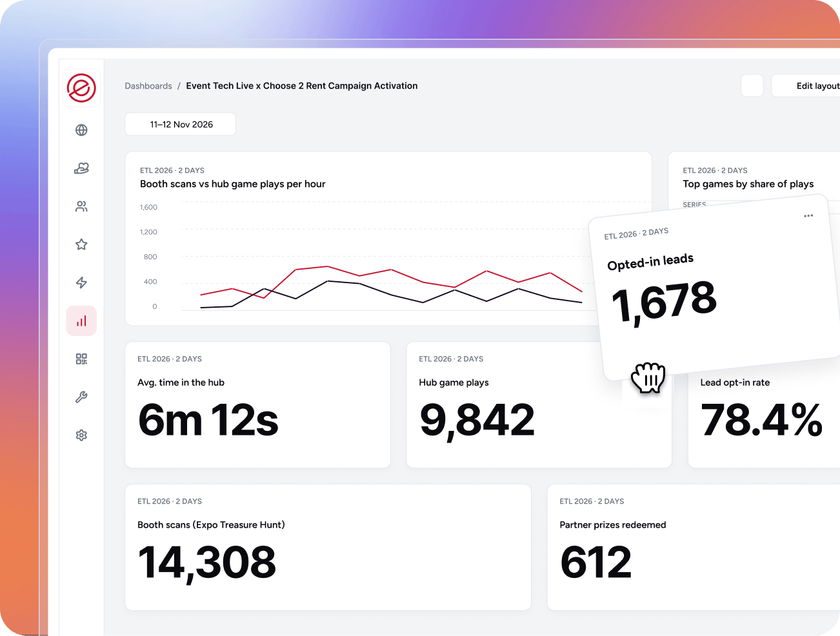Click the 1,678 opted-in leads value

tap(664, 302)
